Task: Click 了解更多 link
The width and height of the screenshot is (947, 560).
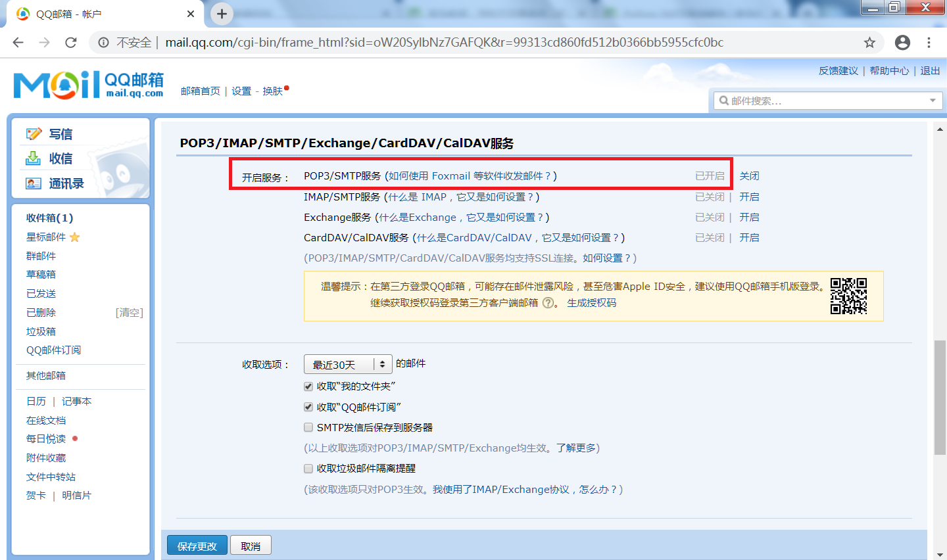Action: tap(575, 448)
